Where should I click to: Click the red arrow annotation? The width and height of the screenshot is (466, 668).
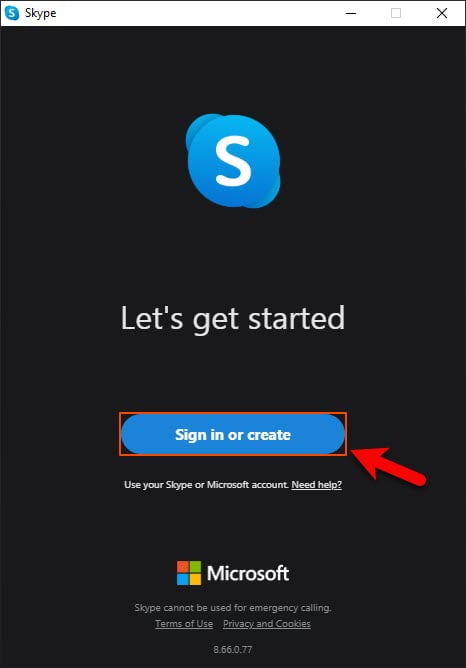[x=388, y=465]
